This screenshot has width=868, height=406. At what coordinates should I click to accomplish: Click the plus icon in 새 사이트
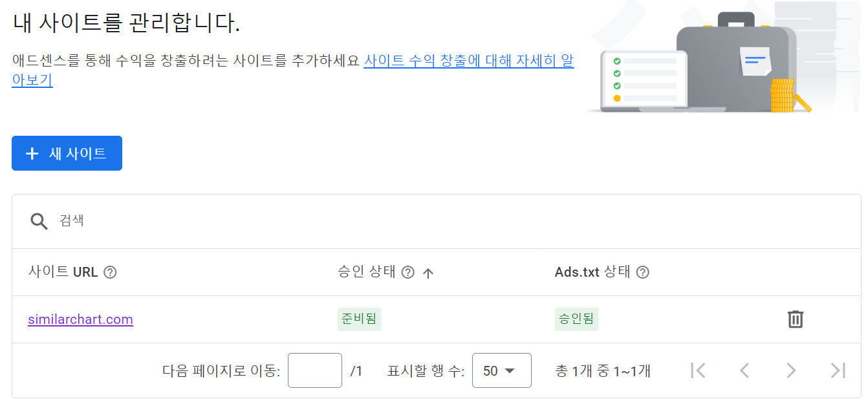[32, 153]
